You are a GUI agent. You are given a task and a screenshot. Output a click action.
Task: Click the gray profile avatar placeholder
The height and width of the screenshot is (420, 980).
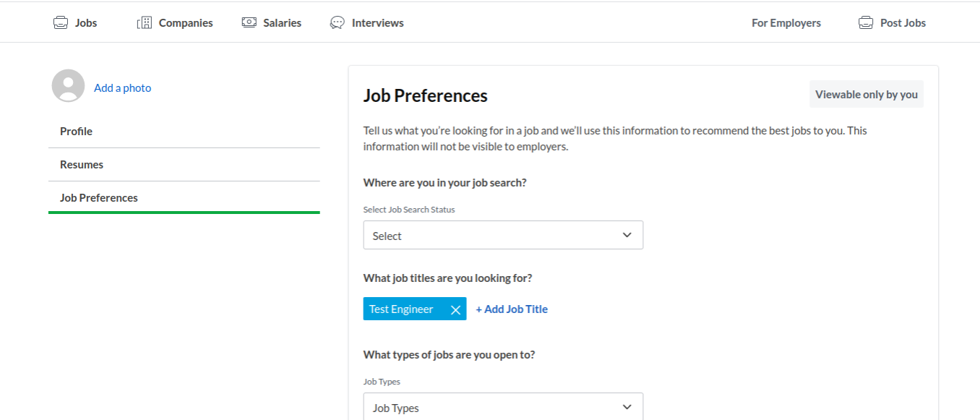point(69,86)
